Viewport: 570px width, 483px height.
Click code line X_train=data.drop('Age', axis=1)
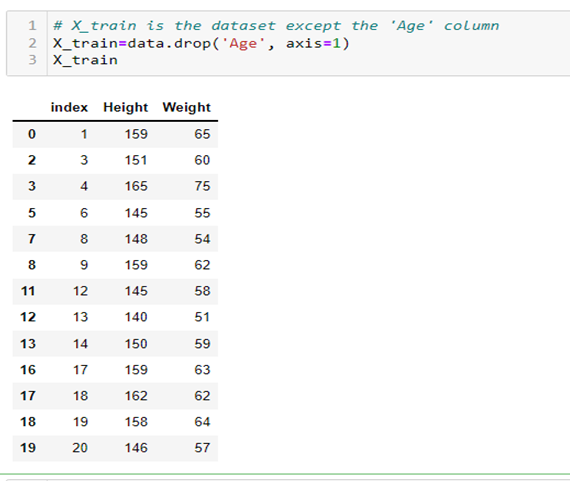(201, 44)
